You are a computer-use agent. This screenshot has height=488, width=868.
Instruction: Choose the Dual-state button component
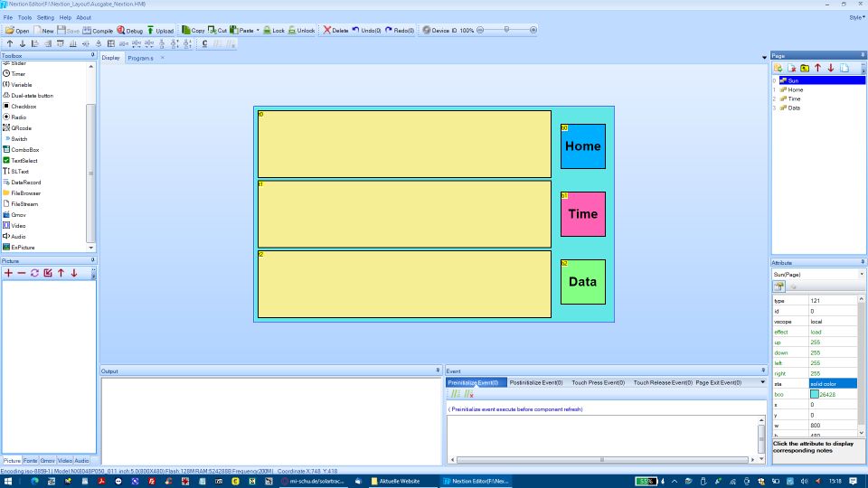(x=32, y=96)
